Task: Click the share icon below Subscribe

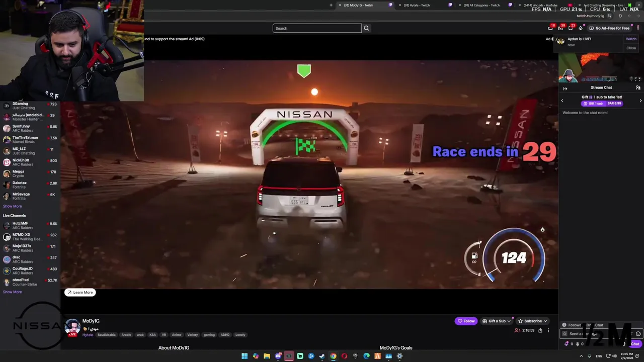Action: (540, 330)
